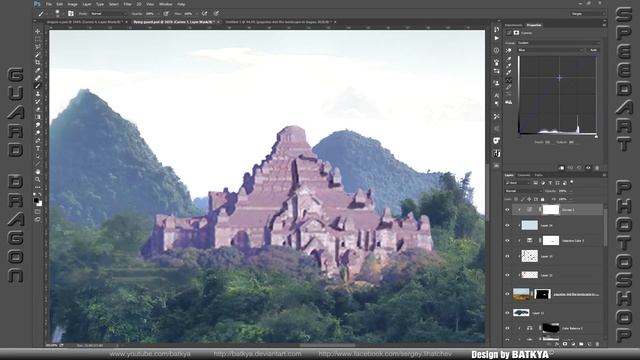Select the Rectangle shape tool

click(38, 163)
